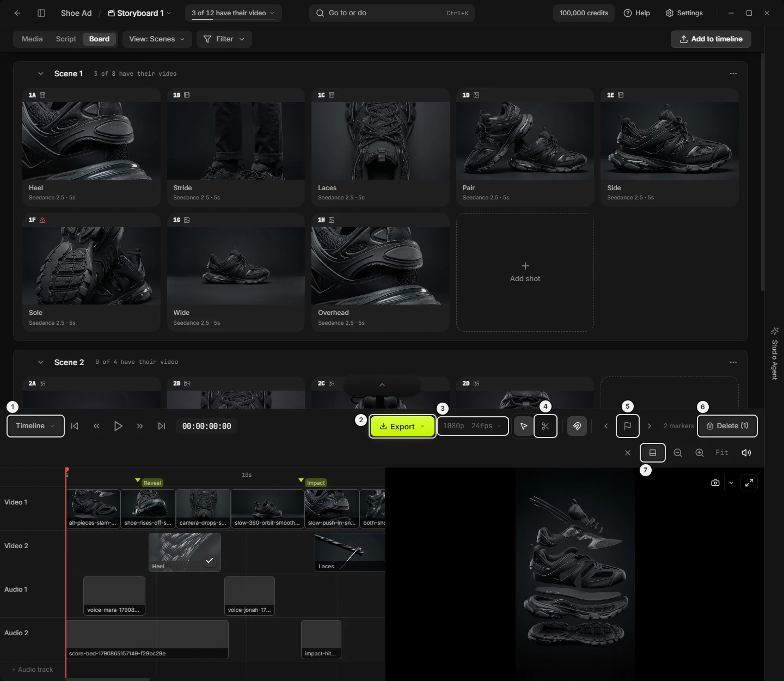Toggle the bottom panel layout icon

tap(653, 453)
